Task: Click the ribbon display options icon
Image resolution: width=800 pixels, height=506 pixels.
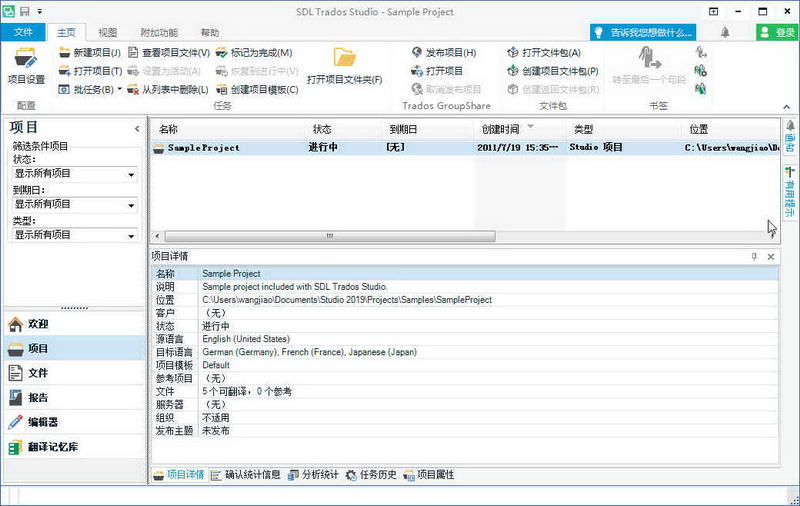Action: tap(713, 11)
